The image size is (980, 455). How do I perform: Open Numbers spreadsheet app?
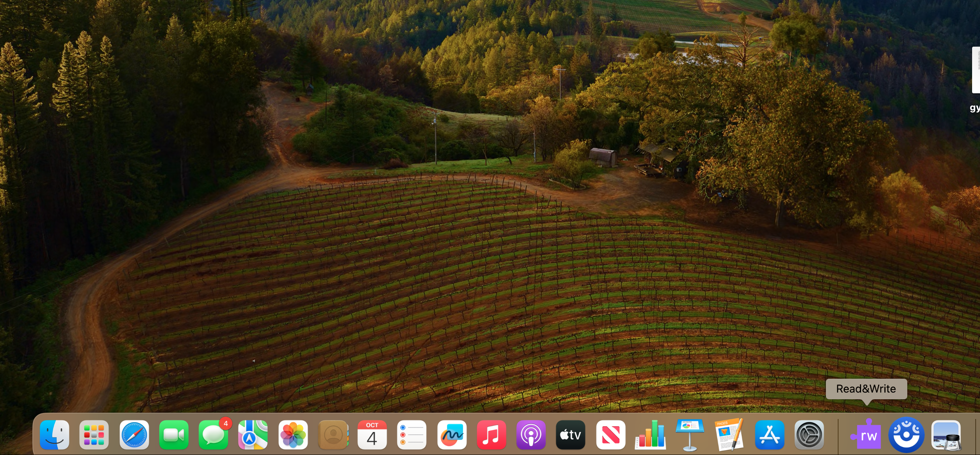pos(650,435)
